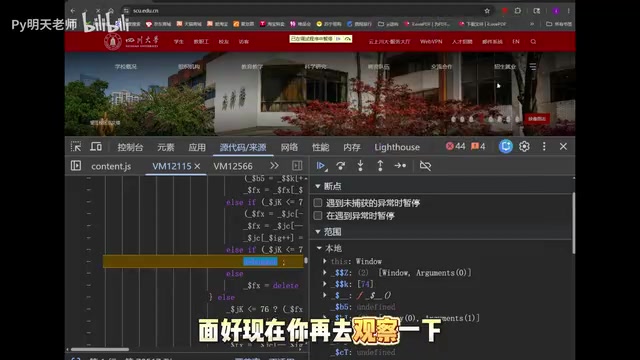
Task: Open 招生就业 navigation item
Action: (505, 67)
